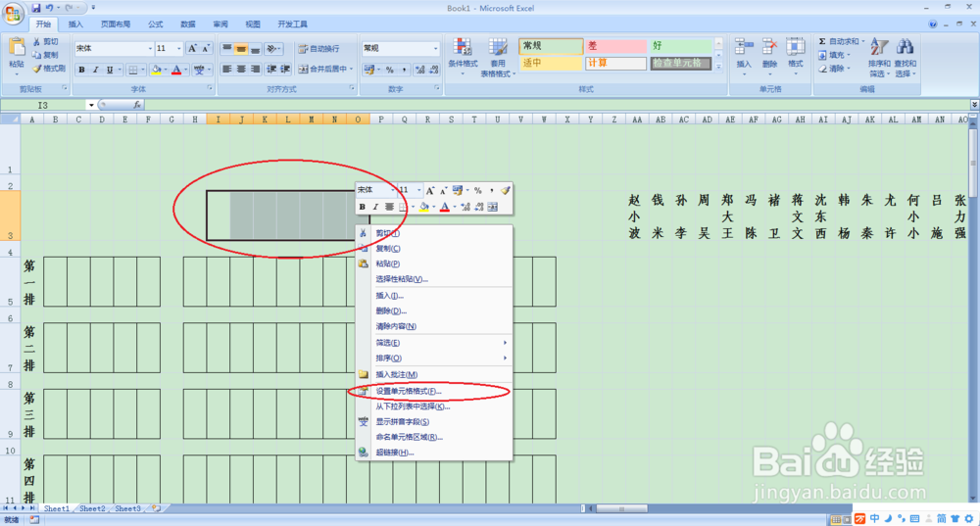980x526 pixels.
Task: Apply percent style from ribbon number group
Action: (x=389, y=70)
